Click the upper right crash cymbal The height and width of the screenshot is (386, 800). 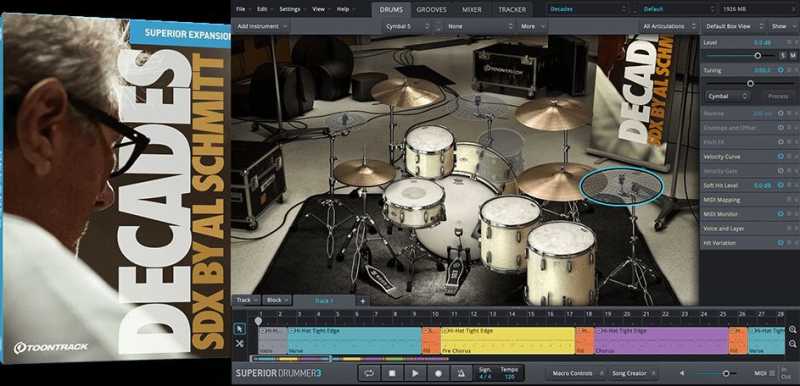(553, 113)
